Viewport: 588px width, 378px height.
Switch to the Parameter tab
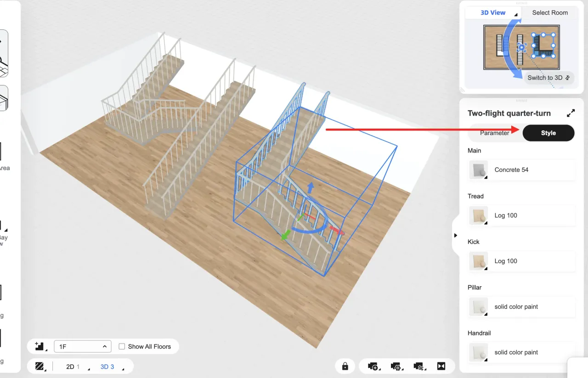pyautogui.click(x=494, y=133)
